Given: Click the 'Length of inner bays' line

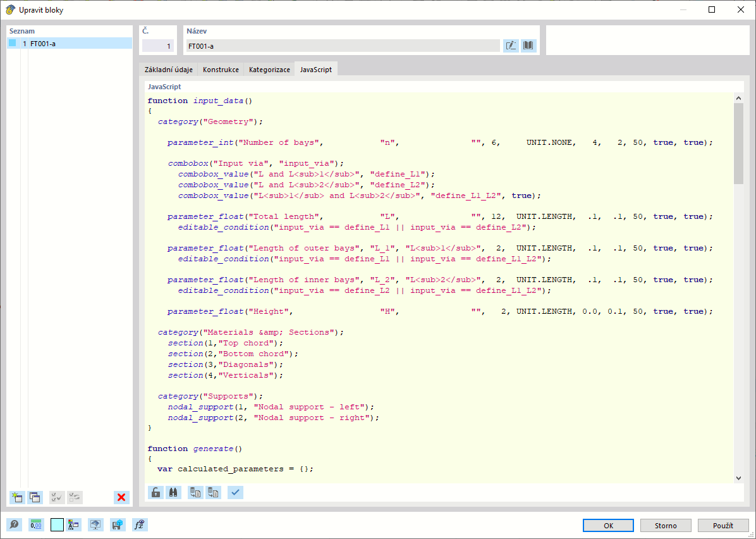Looking at the screenshot, I should pos(440,280).
